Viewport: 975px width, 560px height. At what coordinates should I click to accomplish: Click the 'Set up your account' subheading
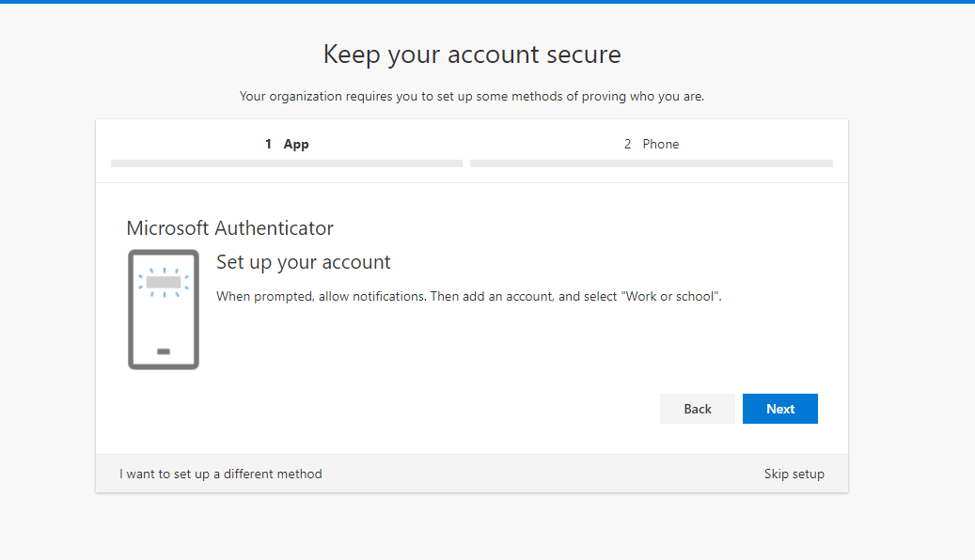pyautogui.click(x=304, y=262)
